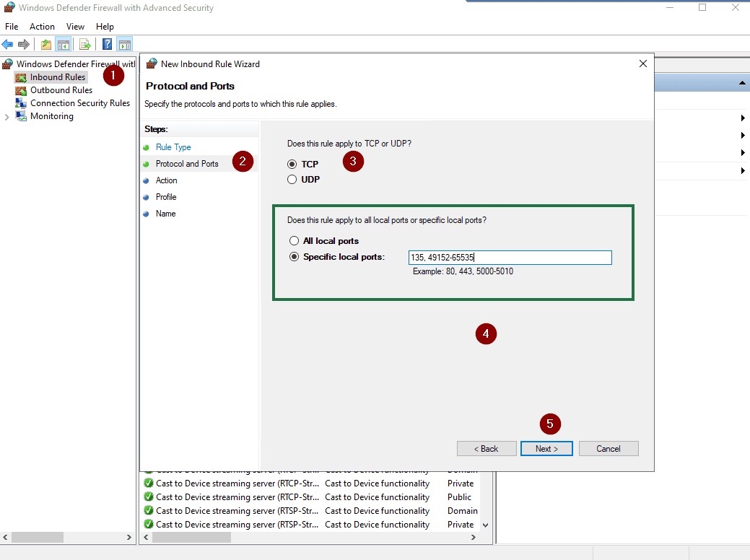Click the Export List toolbar icon
750x560 pixels.
coord(85,45)
